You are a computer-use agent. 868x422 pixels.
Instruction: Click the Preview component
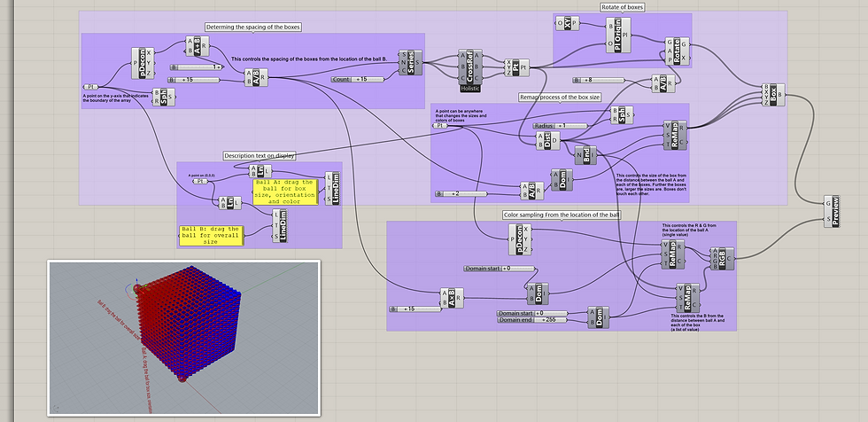click(x=831, y=213)
